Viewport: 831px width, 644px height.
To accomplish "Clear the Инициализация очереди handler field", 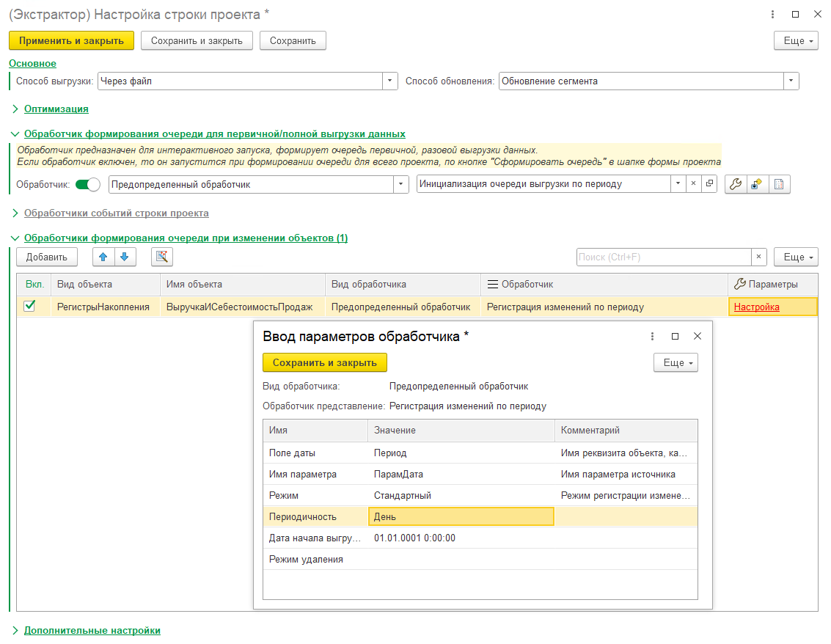I will 693,184.
